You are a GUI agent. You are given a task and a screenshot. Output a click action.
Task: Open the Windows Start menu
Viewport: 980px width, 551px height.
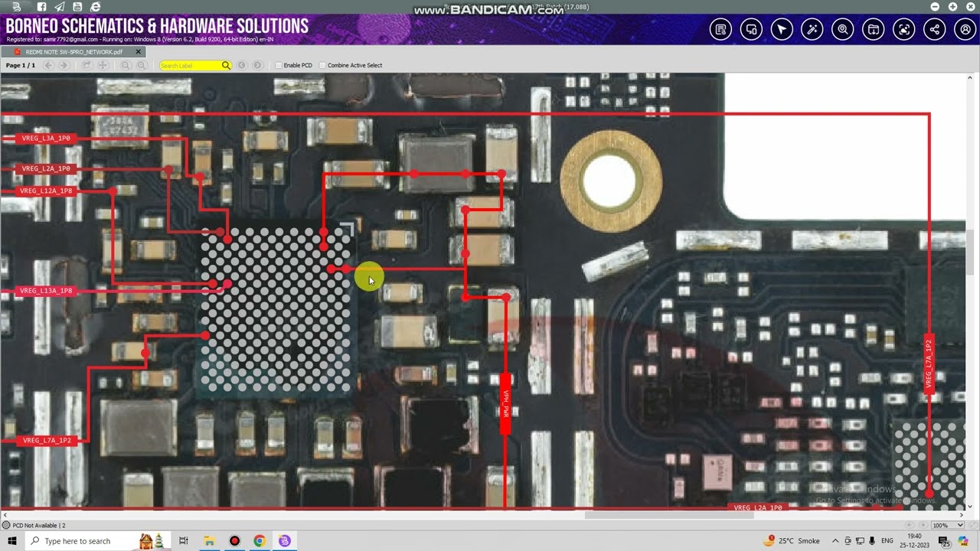(12, 541)
